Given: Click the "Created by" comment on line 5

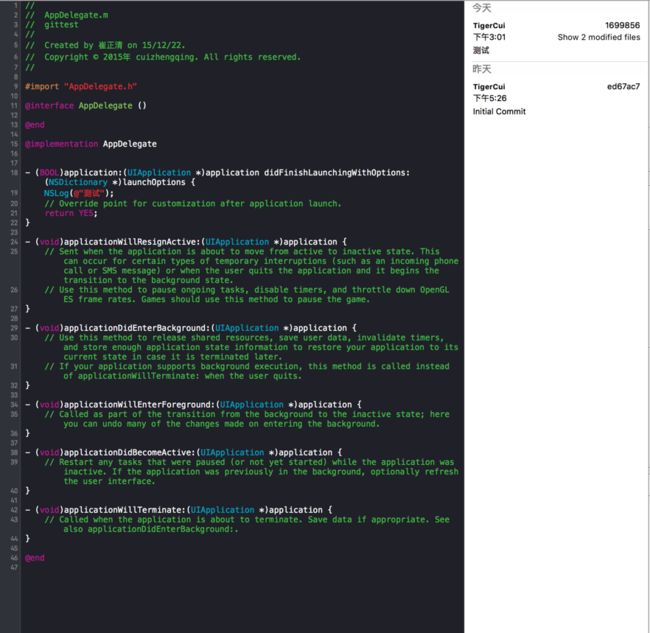Looking at the screenshot, I should (x=105, y=45).
